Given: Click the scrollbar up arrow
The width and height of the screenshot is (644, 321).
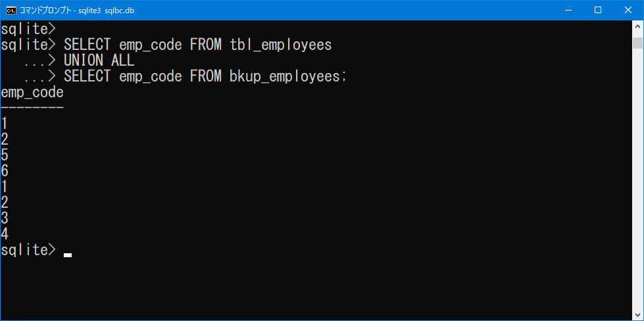Looking at the screenshot, I should 637,26.
